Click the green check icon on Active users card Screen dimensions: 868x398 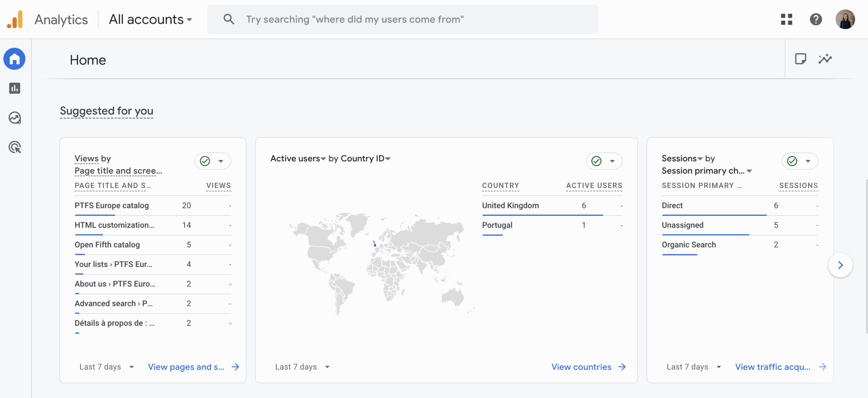(x=596, y=161)
